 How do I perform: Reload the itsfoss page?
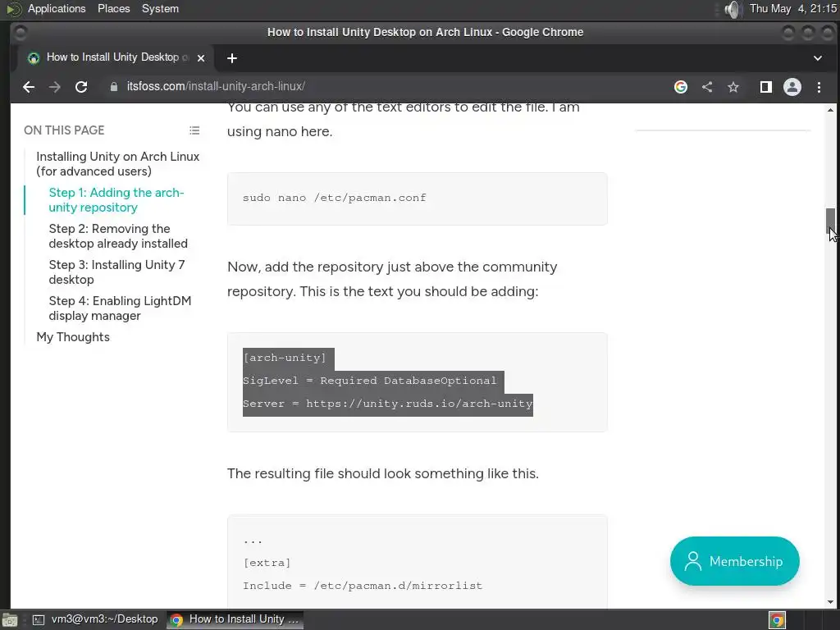81,87
